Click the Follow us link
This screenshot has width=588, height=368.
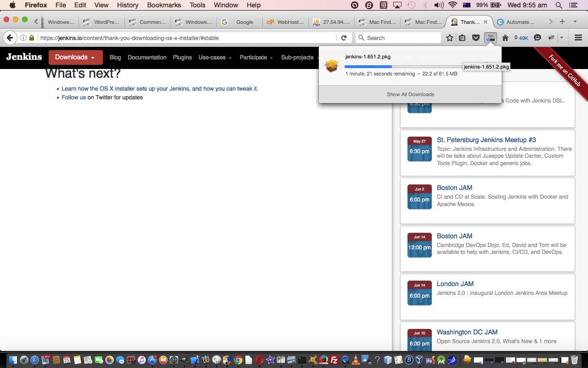pos(73,98)
